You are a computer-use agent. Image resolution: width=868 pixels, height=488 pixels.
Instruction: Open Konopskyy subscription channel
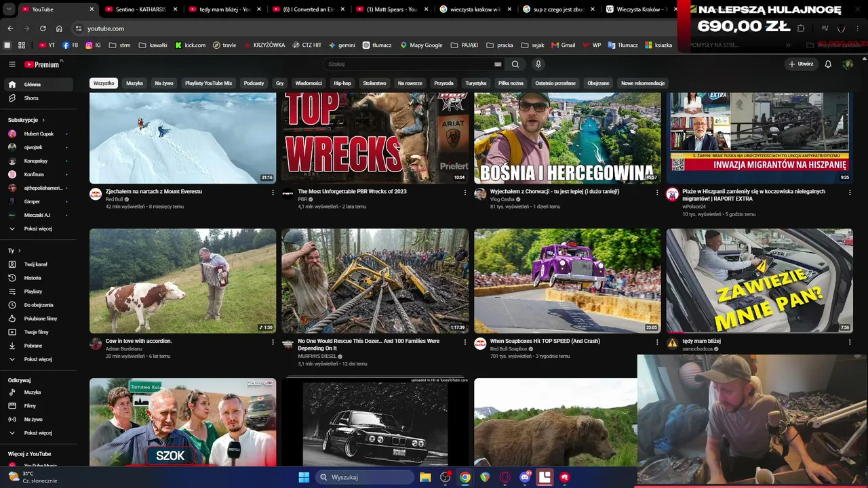coord(38,161)
